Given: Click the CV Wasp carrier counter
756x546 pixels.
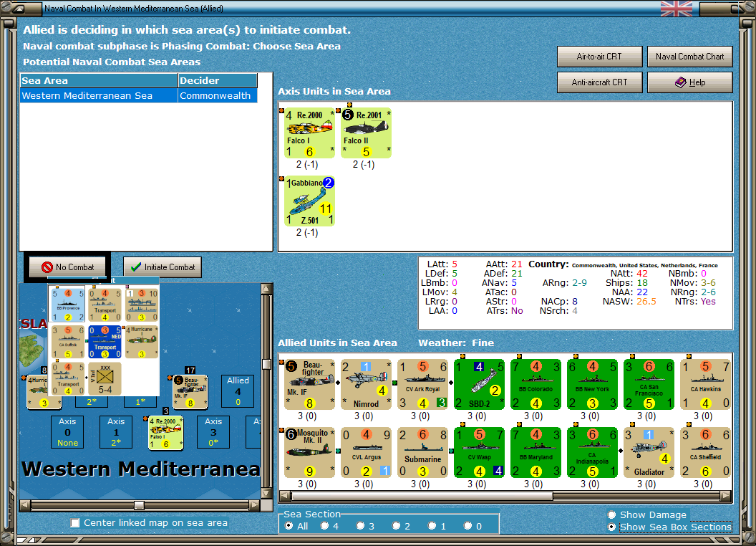Looking at the screenshot, I should coord(479,453).
